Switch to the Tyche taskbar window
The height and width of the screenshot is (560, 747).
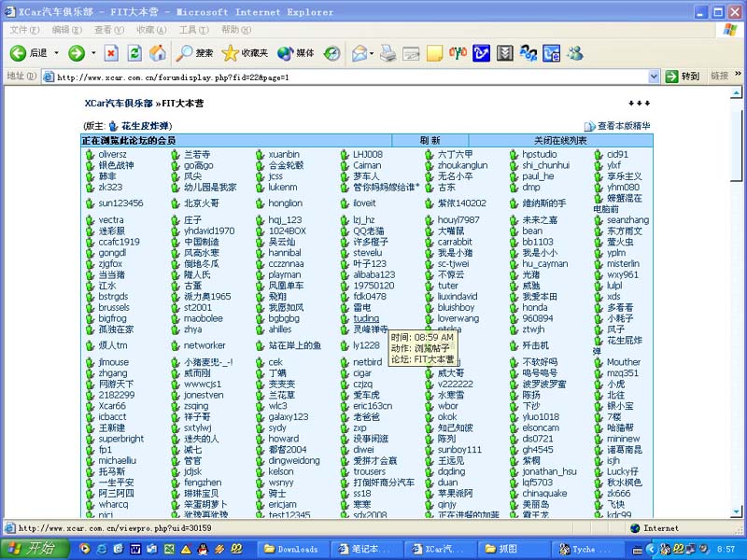(588, 549)
